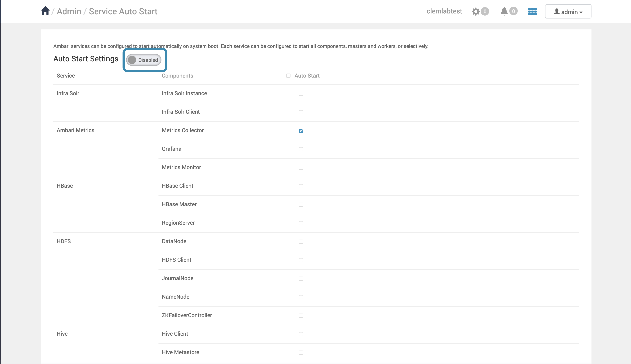Viewport: 631px width, 364px height.
Task: Enable auto start for Hive Metastore
Action: click(x=301, y=353)
